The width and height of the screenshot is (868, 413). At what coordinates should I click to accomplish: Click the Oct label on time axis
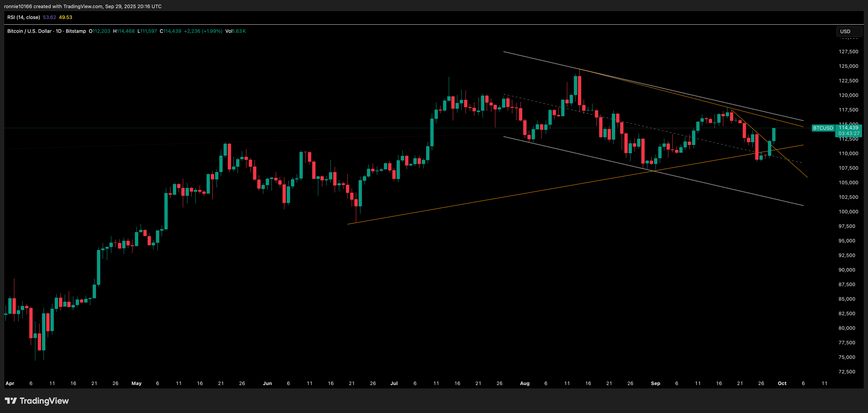(782, 383)
